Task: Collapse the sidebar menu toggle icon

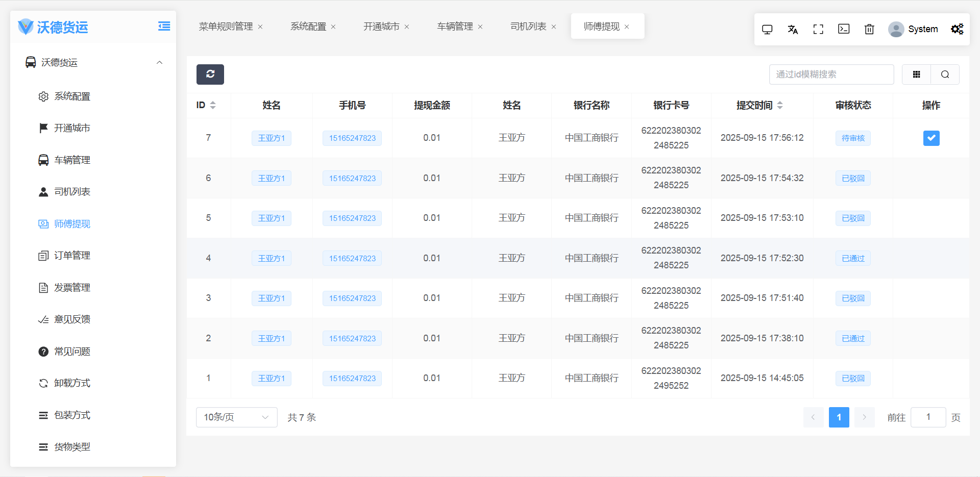Action: pyautogui.click(x=164, y=27)
